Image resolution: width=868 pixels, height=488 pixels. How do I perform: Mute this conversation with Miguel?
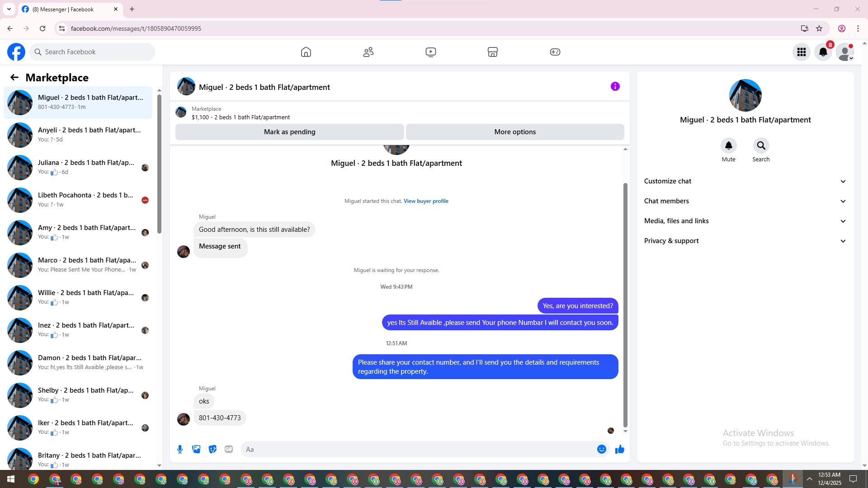point(728,146)
